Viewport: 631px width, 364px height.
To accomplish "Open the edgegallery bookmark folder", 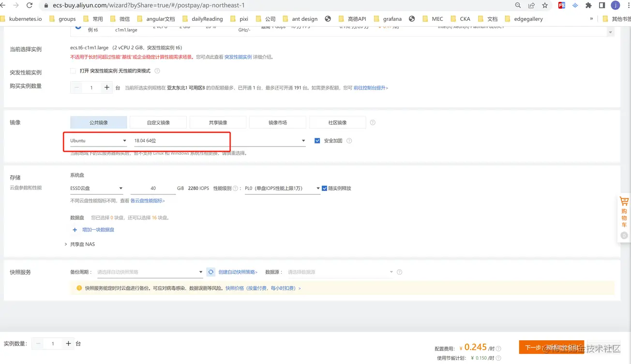I will coord(524,19).
